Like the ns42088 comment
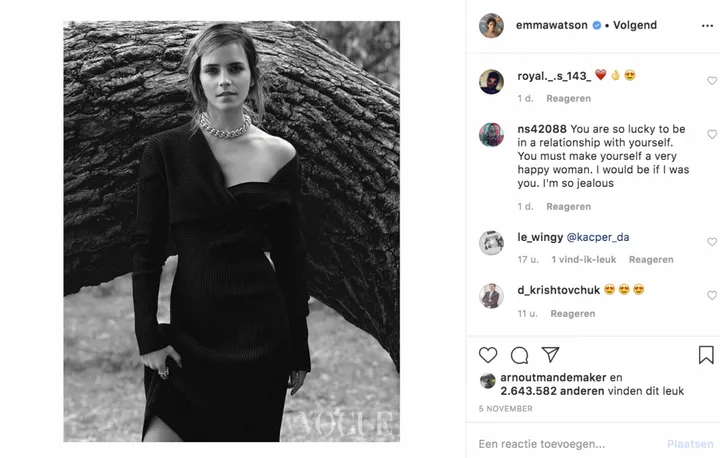The height and width of the screenshot is (458, 720). coord(711,134)
